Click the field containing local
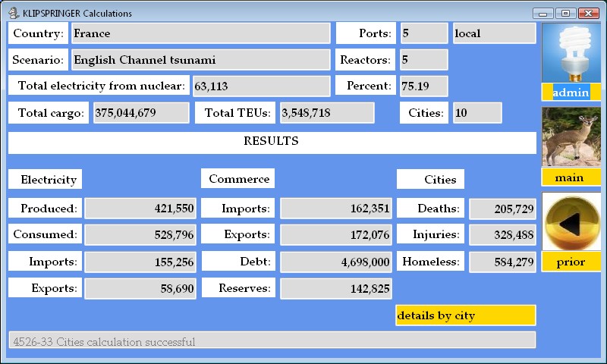 (x=493, y=33)
